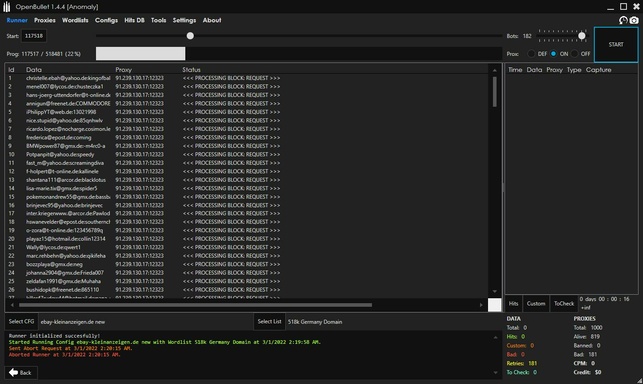The width and height of the screenshot is (643, 384).
Task: Open the Settings tab
Action: tap(184, 20)
